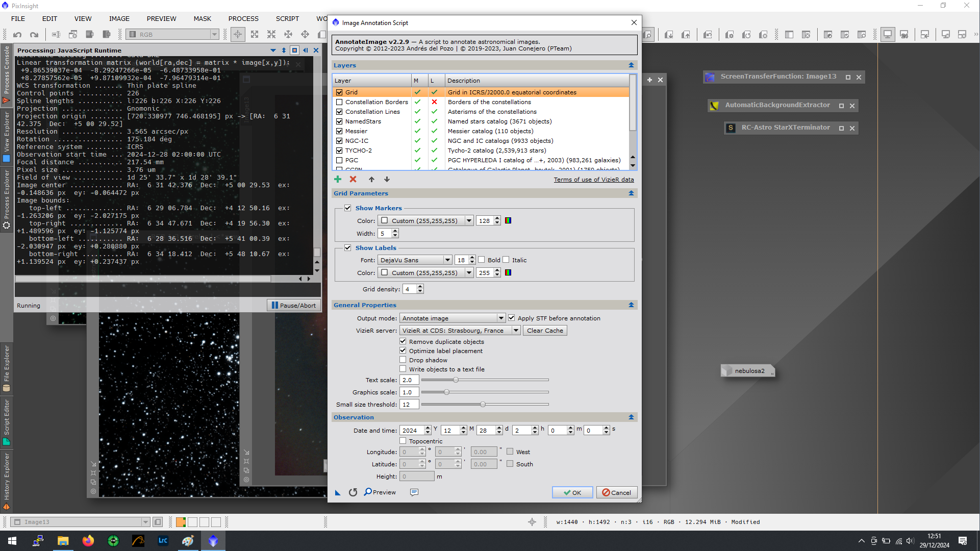Move layer up with arrow icon

click(371, 179)
